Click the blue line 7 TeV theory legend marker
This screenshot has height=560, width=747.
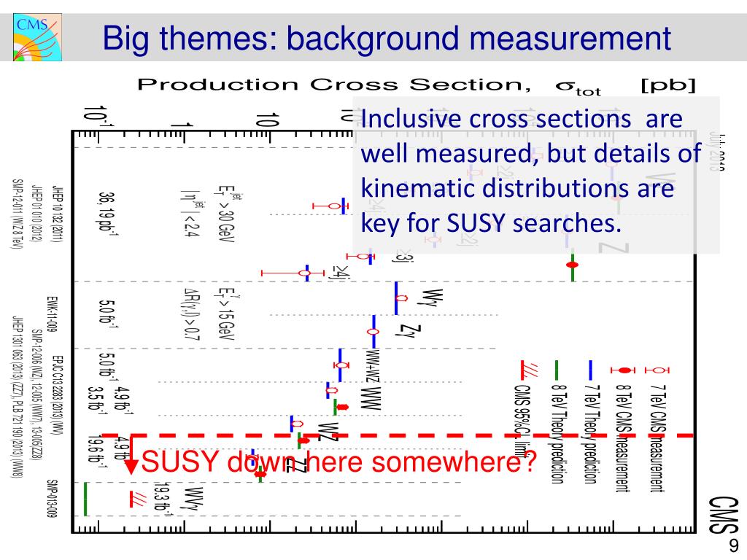[x=591, y=370]
